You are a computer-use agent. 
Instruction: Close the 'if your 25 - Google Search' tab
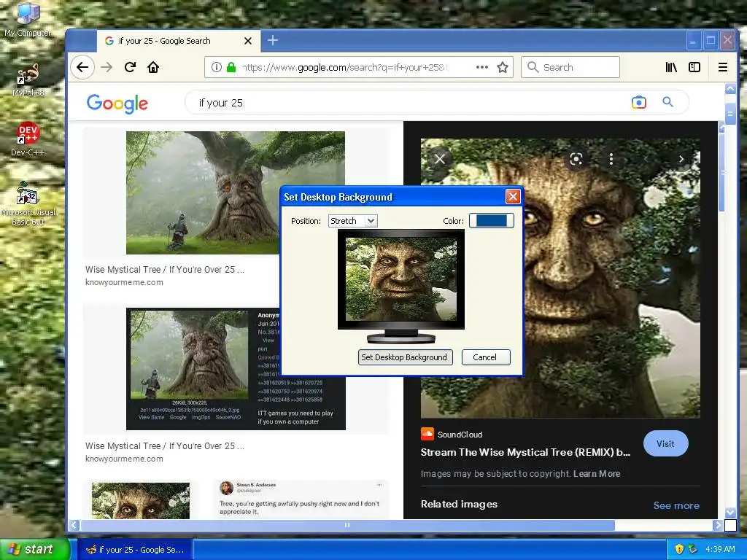pyautogui.click(x=248, y=41)
